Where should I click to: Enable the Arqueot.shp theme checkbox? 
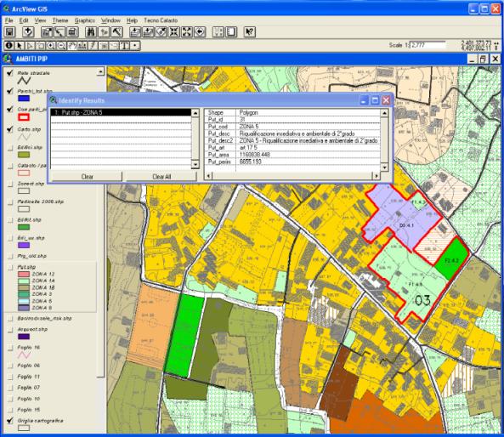coord(10,329)
